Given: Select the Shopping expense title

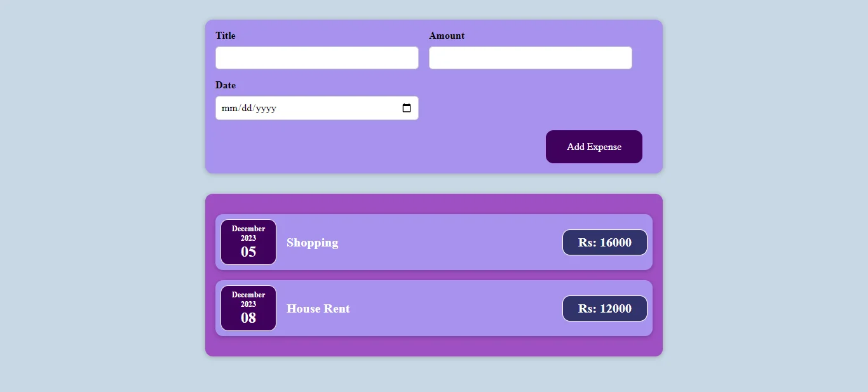Looking at the screenshot, I should tap(313, 243).
